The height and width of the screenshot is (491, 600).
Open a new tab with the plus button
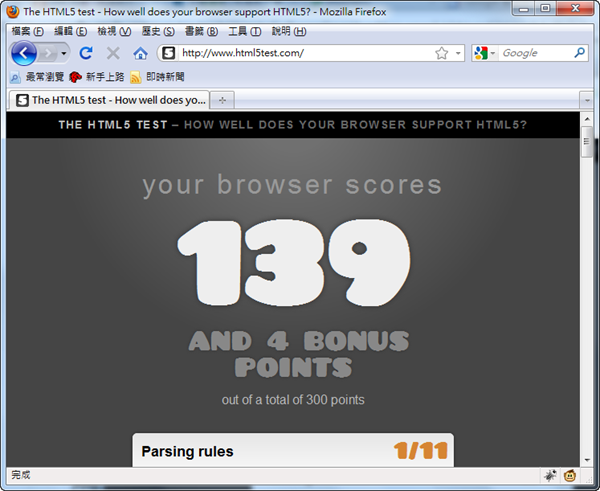click(x=221, y=100)
